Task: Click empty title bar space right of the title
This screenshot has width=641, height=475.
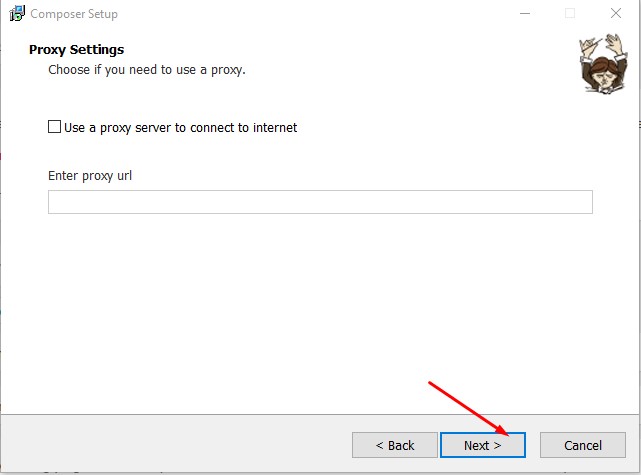Action: [300, 14]
